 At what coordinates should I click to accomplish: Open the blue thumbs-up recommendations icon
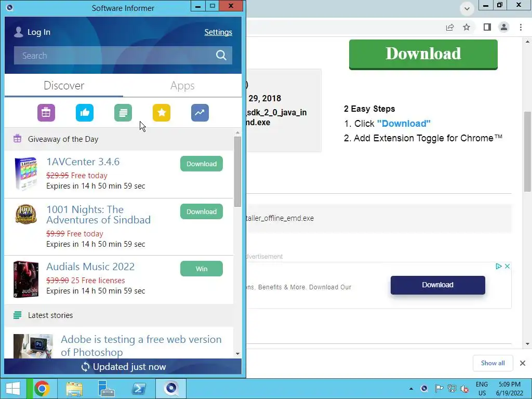pyautogui.click(x=85, y=113)
